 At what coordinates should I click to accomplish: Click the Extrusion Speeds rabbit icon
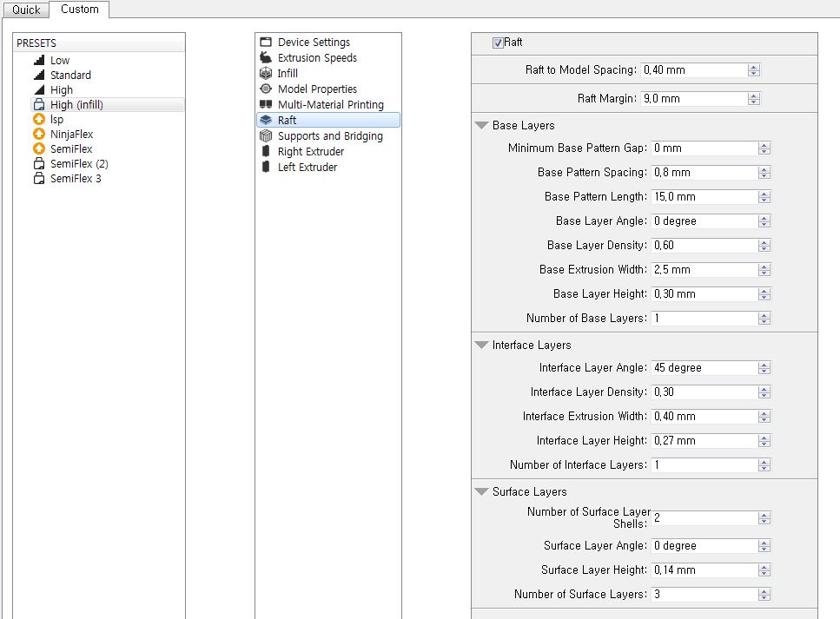pyautogui.click(x=266, y=57)
